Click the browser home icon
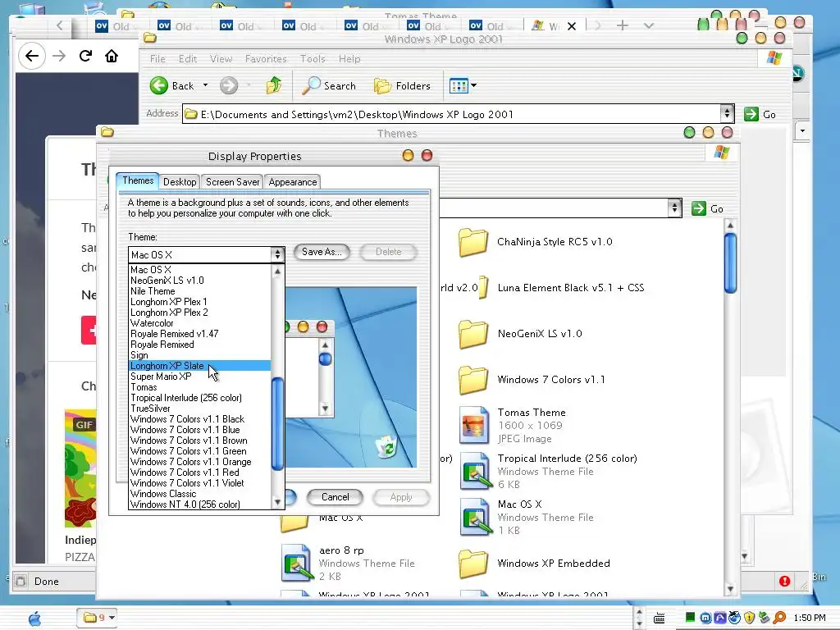The width and height of the screenshot is (840, 630). (112, 56)
